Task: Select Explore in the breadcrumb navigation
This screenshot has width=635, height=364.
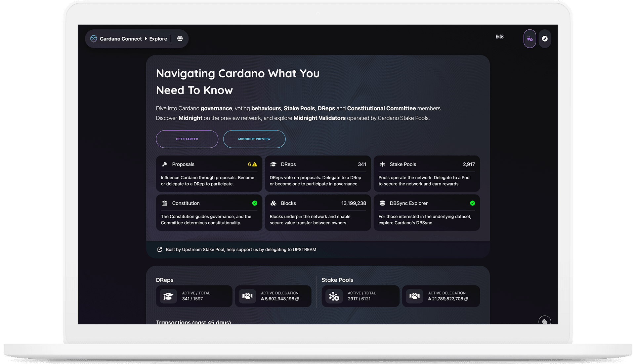Action: [x=158, y=39]
